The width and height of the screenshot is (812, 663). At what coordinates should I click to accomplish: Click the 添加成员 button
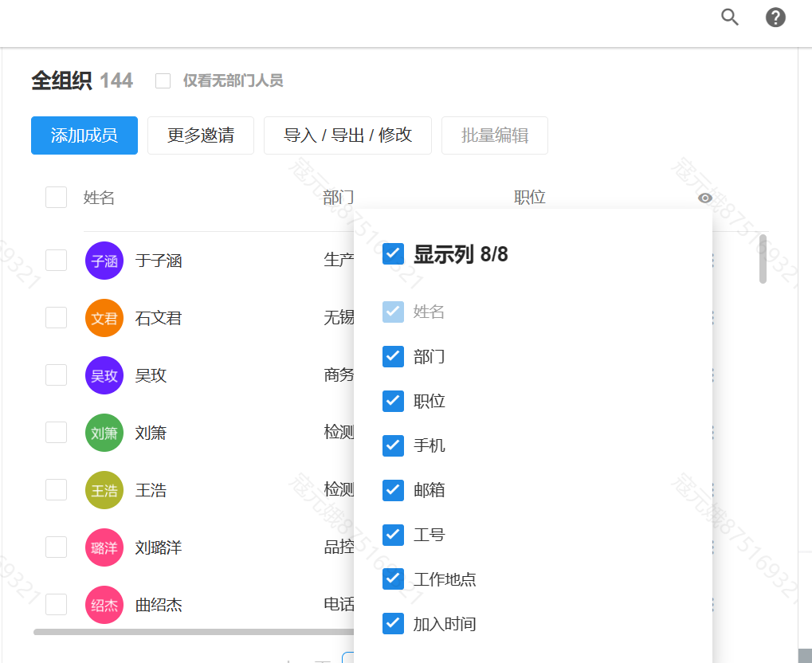click(x=84, y=135)
